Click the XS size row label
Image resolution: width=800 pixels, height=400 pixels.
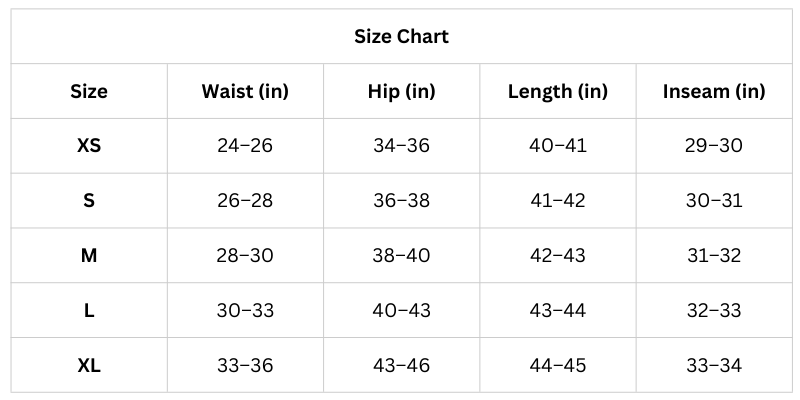pos(89,146)
